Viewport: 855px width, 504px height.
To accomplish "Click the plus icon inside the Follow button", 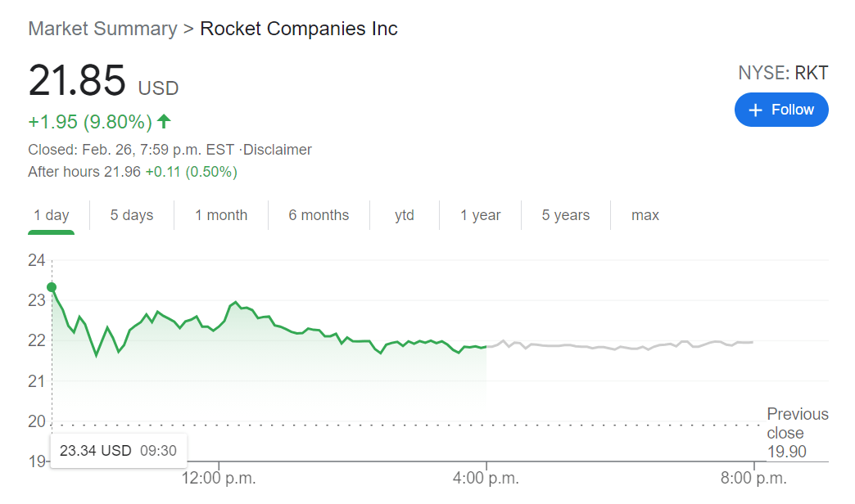I will pos(755,109).
